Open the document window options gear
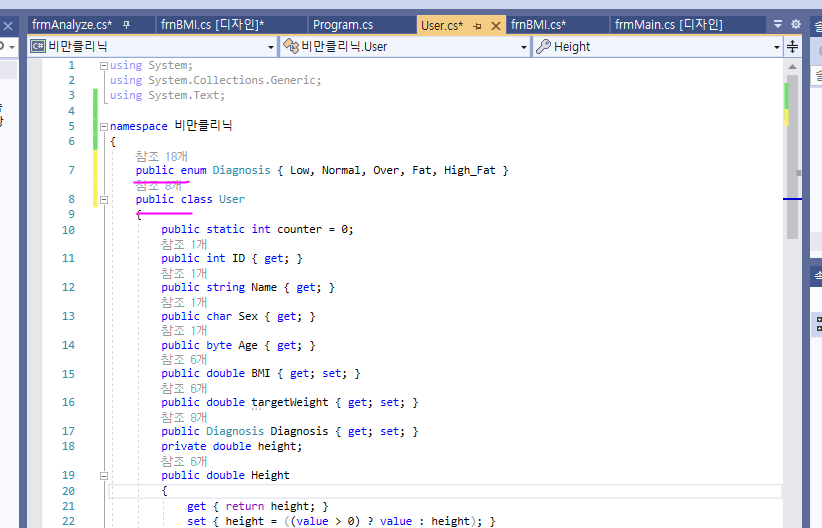This screenshot has height=528, width=822. click(x=796, y=24)
